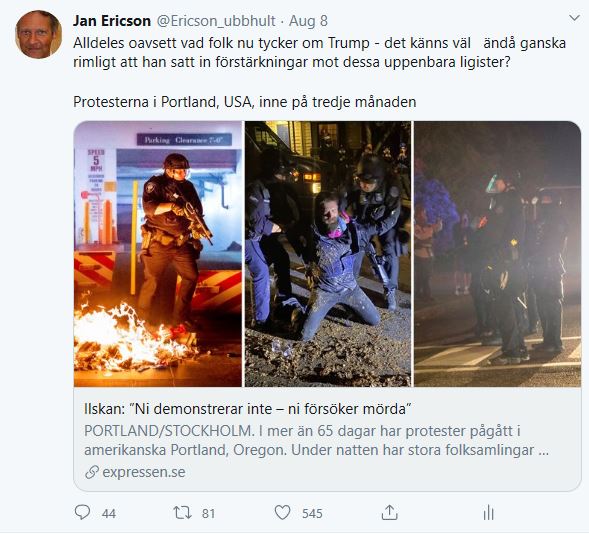Visit the @Ericson_ubbhult handle
Image resolution: width=589 pixels, height=534 pixels.
pos(216,21)
